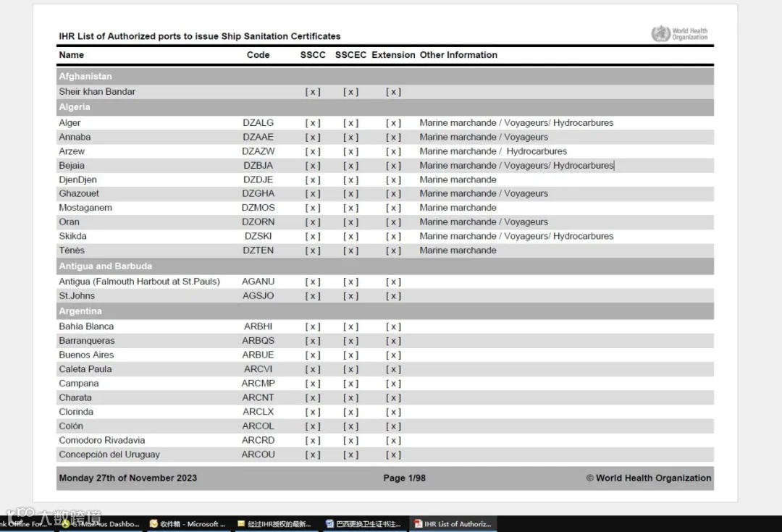Viewport: 782px width, 532px height.
Task: Click the port name 'Comodoro Rivadavia'
Action: pos(102,440)
